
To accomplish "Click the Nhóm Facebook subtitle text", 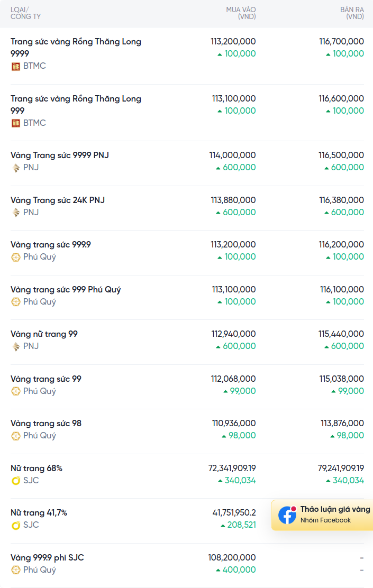I will [x=326, y=520].
